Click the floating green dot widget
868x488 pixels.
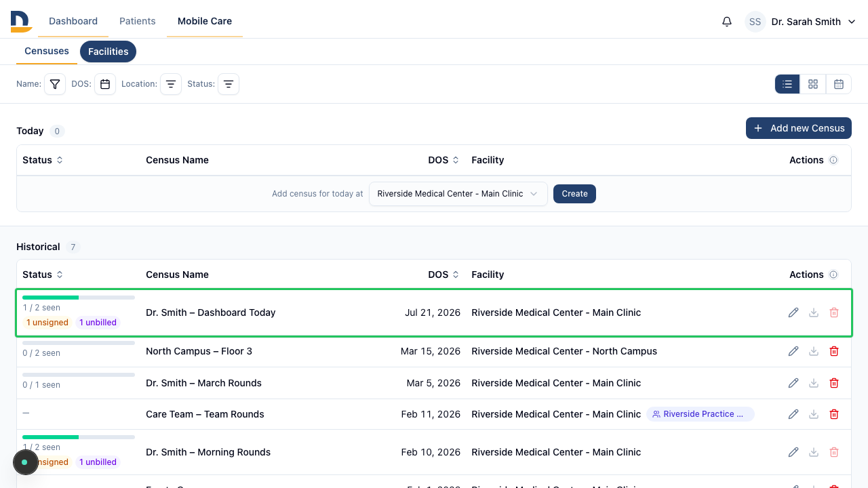point(25,462)
